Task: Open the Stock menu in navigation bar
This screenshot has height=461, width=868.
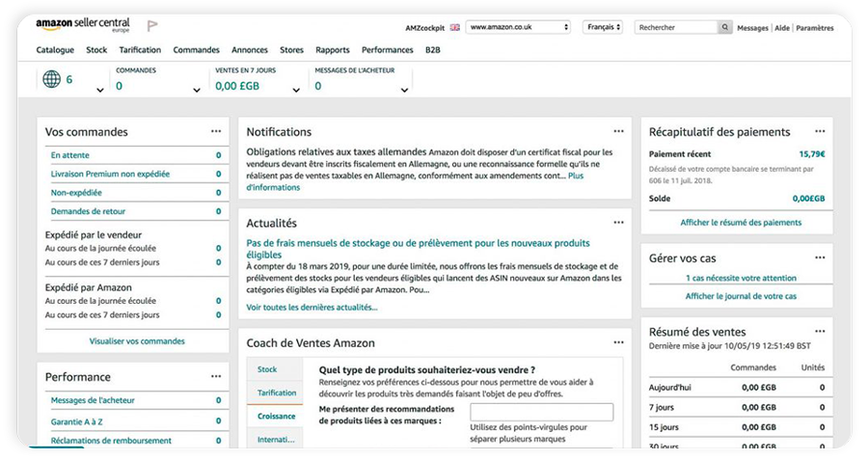Action: click(x=96, y=50)
